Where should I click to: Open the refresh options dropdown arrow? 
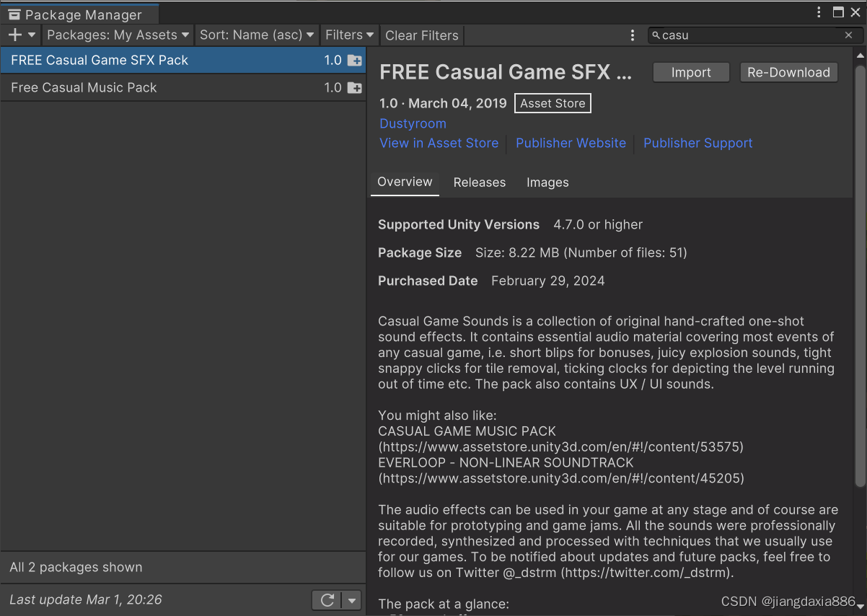click(351, 600)
